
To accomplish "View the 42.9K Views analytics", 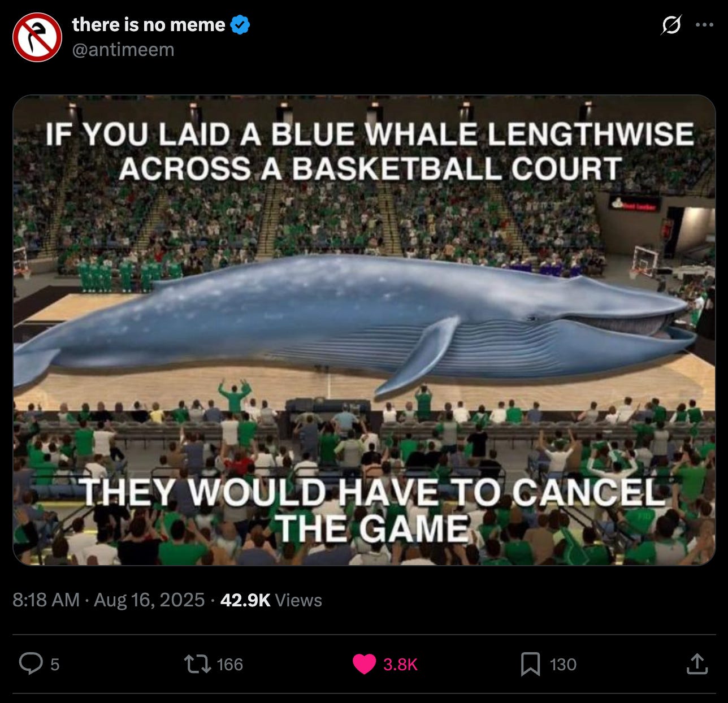I will (271, 600).
